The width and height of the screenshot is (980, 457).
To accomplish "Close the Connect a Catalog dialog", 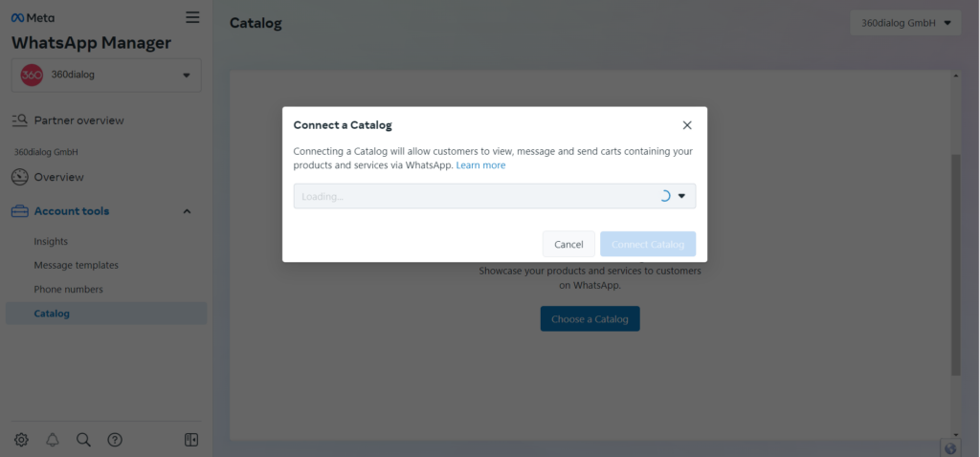I will (x=687, y=125).
